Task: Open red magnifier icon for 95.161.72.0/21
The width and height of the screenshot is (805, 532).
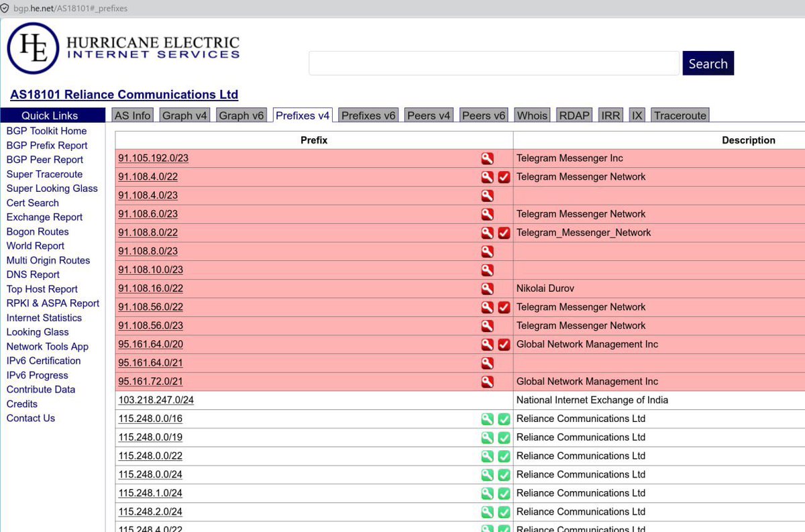Action: tap(487, 381)
